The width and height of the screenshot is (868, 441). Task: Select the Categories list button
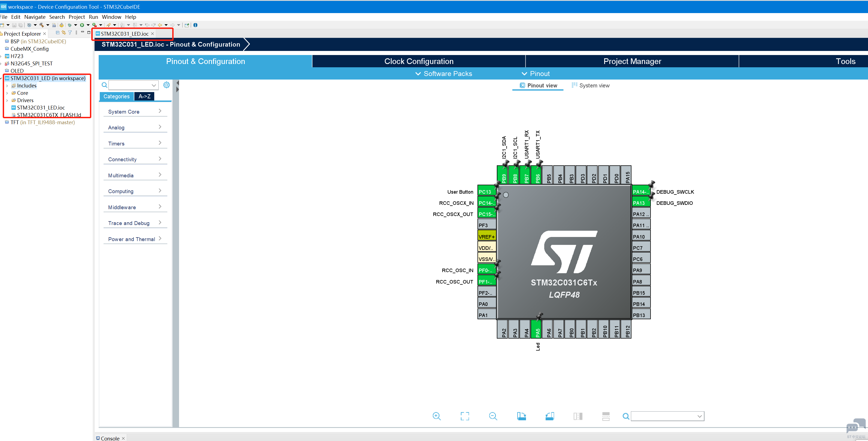[x=117, y=96]
